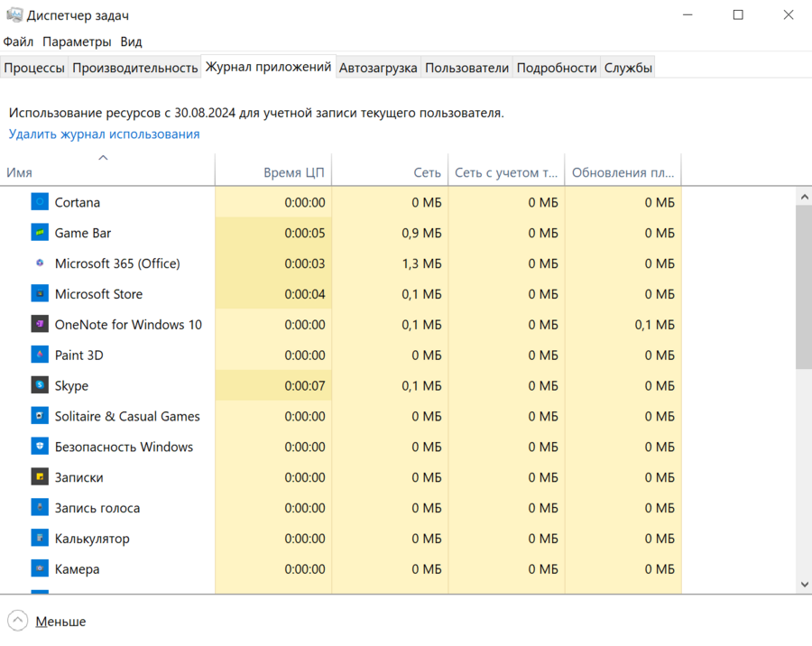Click the Skype app icon

pos(40,386)
